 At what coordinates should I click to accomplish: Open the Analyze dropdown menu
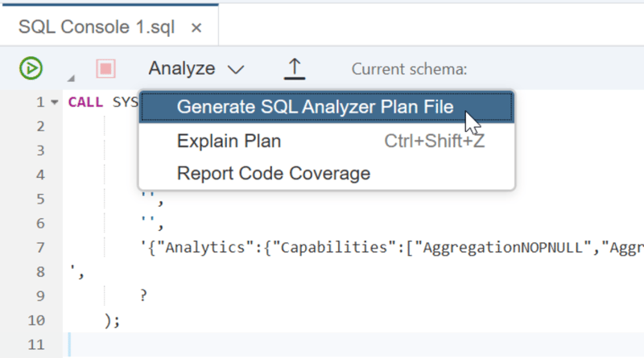[196, 68]
